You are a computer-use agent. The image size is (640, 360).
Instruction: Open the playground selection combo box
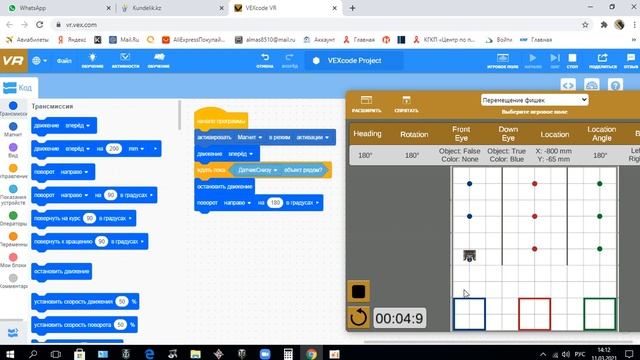pyautogui.click(x=534, y=100)
